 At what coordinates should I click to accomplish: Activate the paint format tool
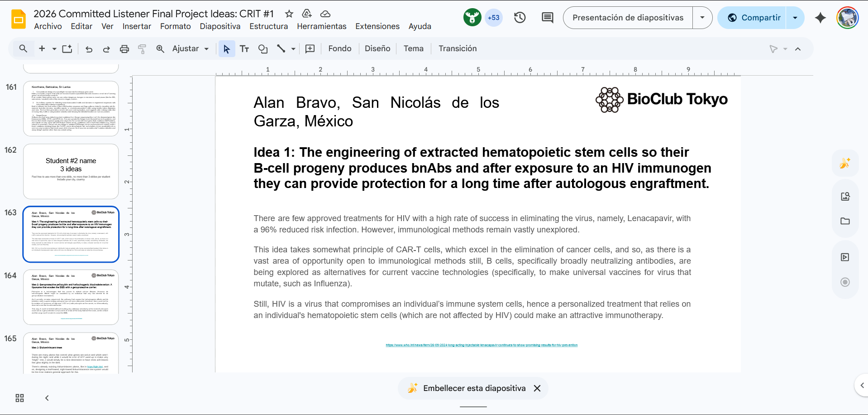[142, 48]
